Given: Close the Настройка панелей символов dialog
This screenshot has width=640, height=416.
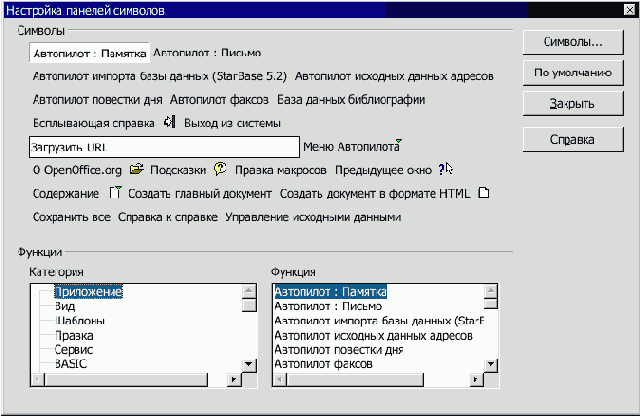Looking at the screenshot, I should click(x=630, y=10).
